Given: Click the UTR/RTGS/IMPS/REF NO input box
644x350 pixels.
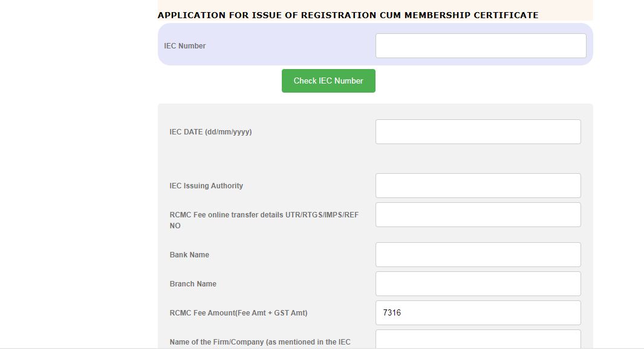Looking at the screenshot, I should pos(478,215).
